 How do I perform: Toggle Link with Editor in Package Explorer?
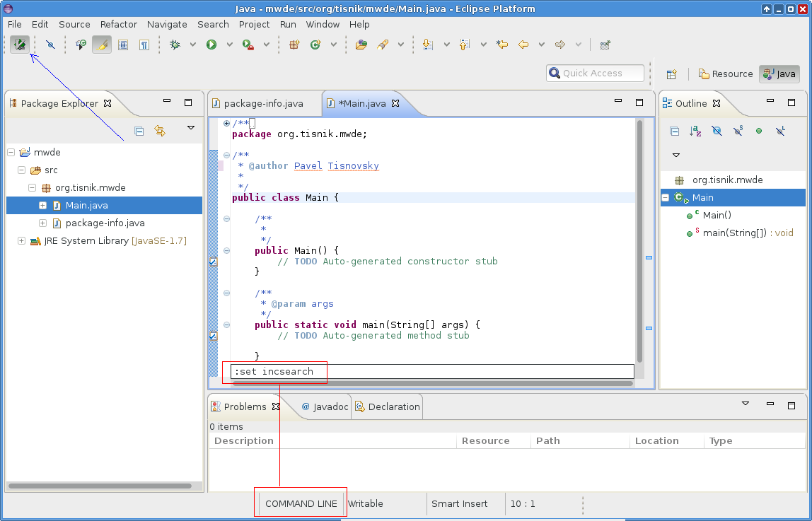click(160, 131)
